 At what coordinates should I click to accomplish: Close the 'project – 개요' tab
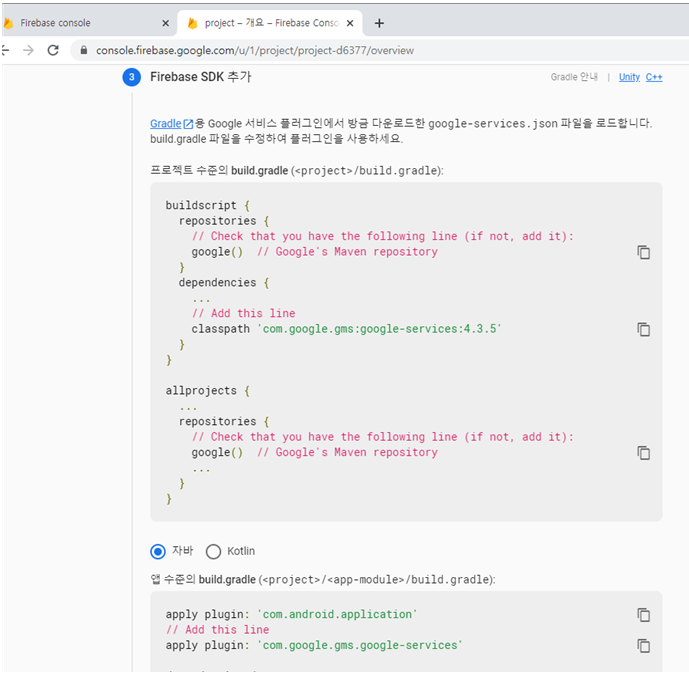click(350, 23)
